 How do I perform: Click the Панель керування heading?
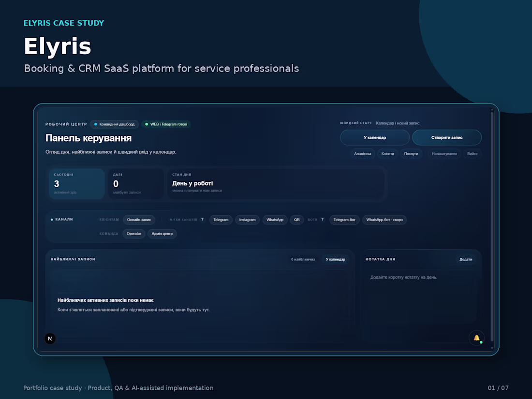(x=89, y=138)
